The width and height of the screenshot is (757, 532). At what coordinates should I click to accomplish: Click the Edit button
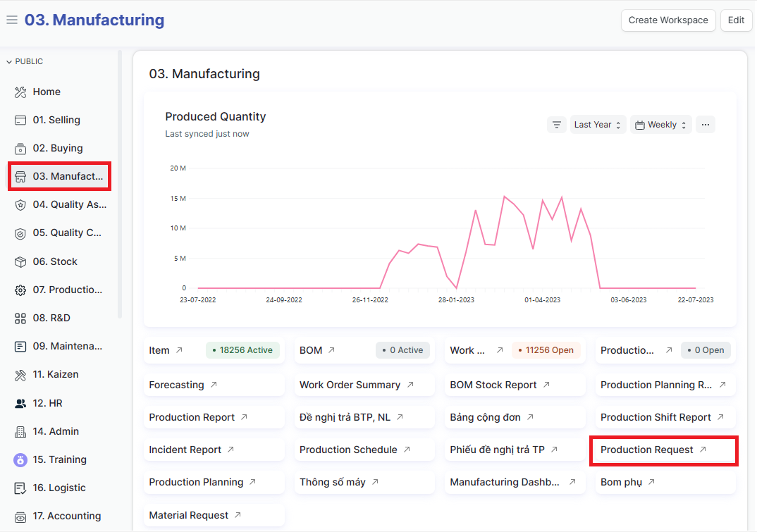point(736,20)
